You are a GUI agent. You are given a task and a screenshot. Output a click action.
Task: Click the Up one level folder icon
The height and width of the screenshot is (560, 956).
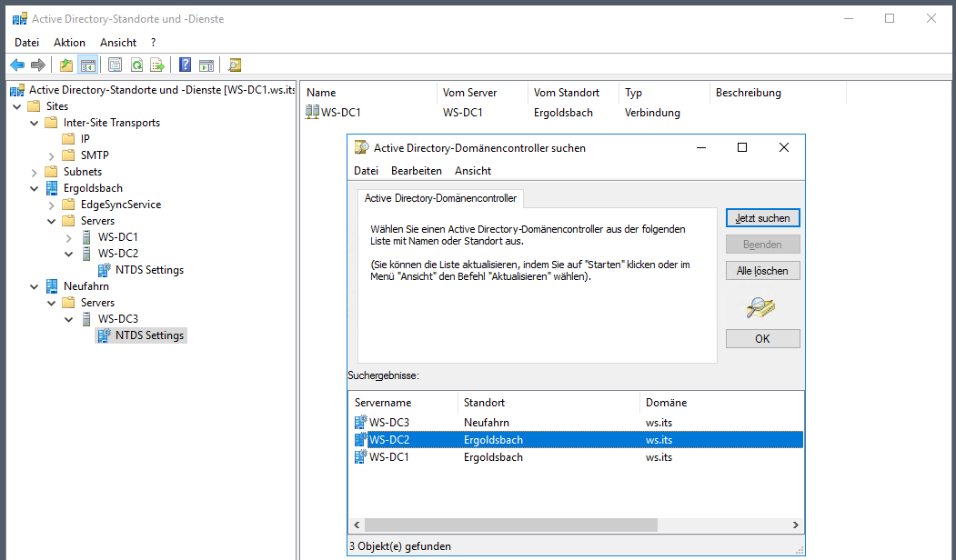click(x=65, y=65)
